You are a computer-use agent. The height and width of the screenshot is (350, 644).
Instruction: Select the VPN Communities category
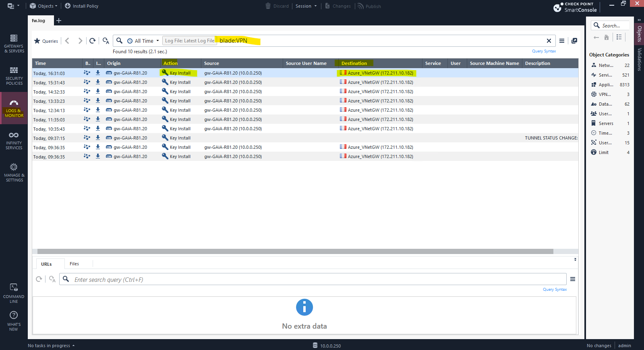point(610,94)
